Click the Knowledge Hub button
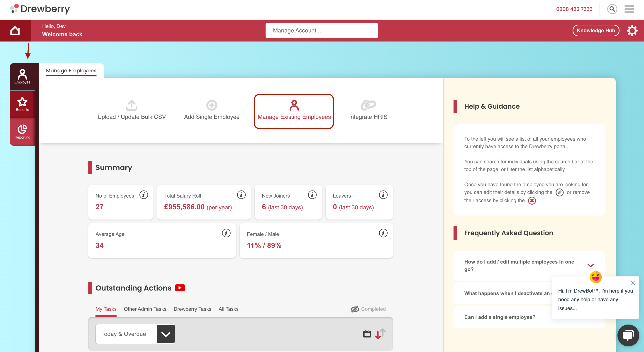The image size is (644, 352). coord(595,30)
